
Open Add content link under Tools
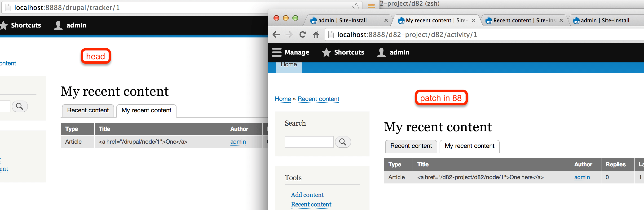(307, 195)
